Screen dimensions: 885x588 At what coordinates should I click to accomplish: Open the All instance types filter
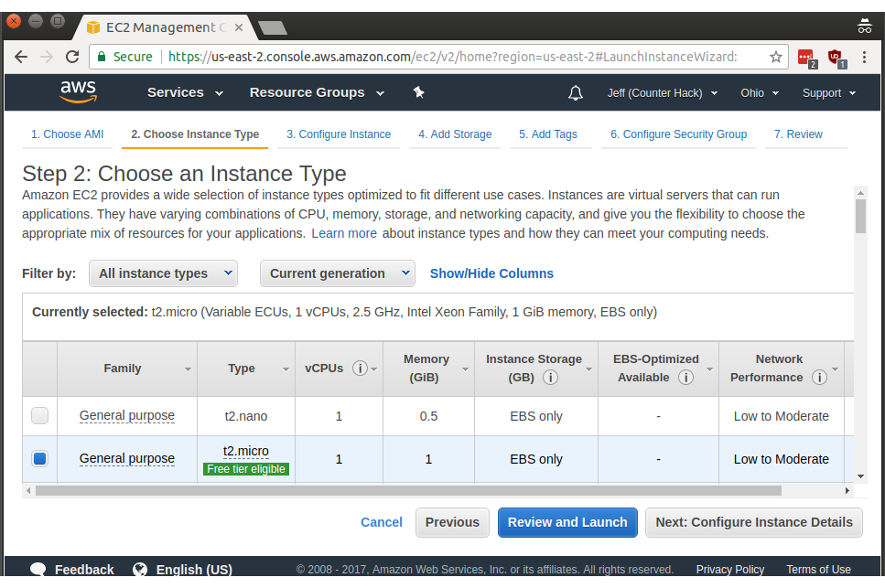(163, 273)
